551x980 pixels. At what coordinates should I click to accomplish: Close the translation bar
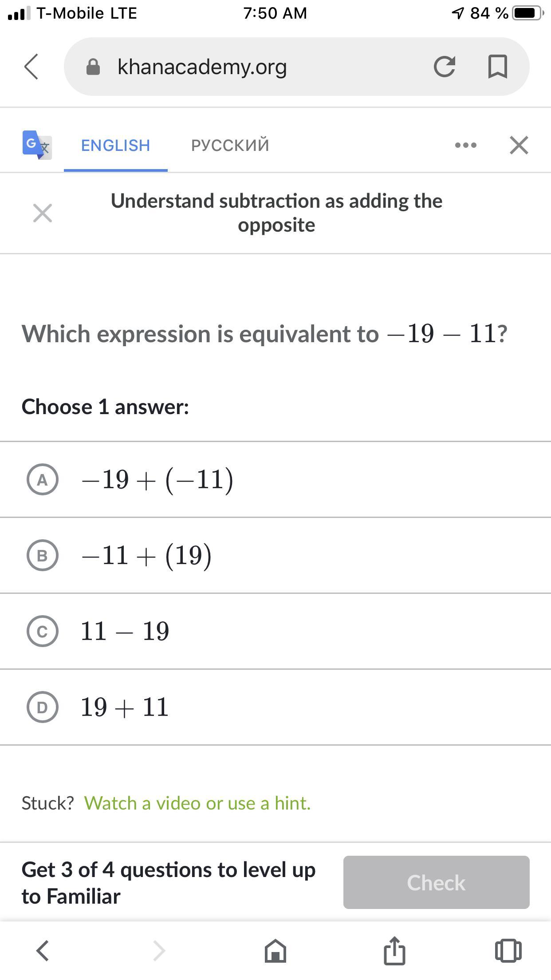pyautogui.click(x=519, y=145)
